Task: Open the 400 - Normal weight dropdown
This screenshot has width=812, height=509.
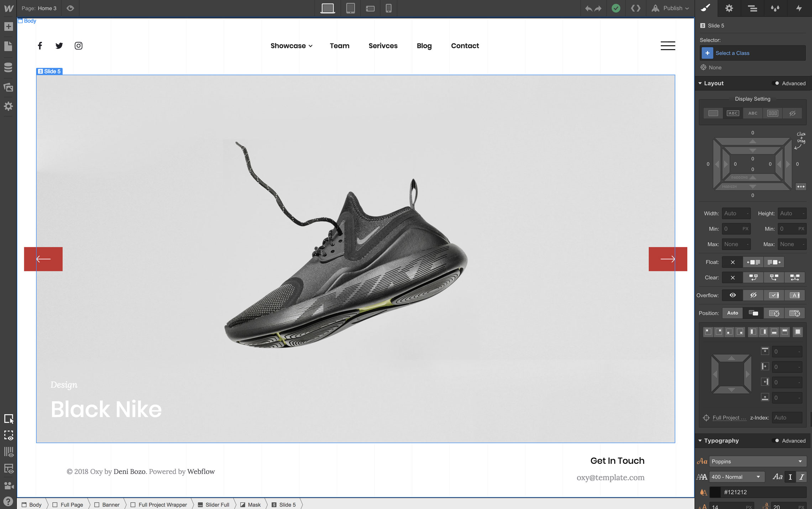Action: [x=735, y=477]
